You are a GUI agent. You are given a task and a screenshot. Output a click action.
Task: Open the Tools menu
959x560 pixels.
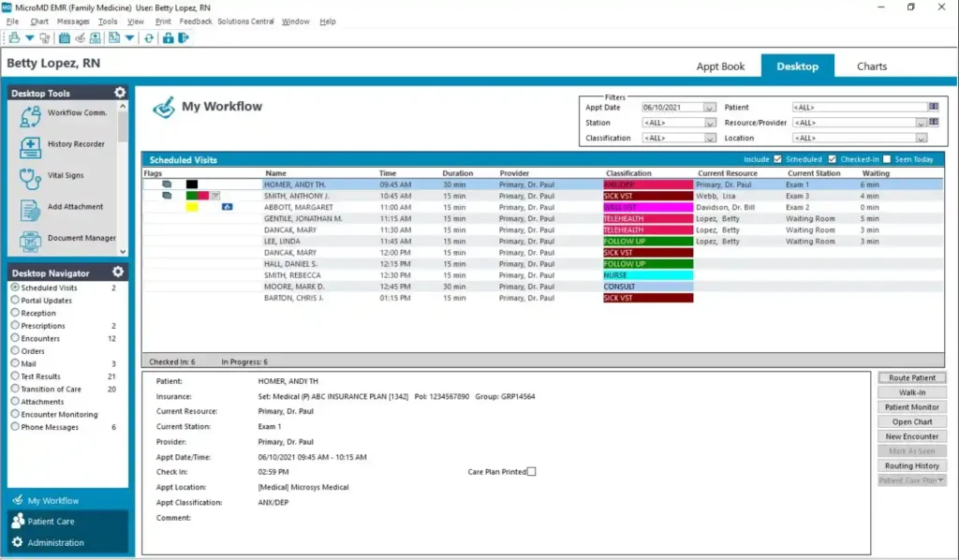[x=105, y=21]
